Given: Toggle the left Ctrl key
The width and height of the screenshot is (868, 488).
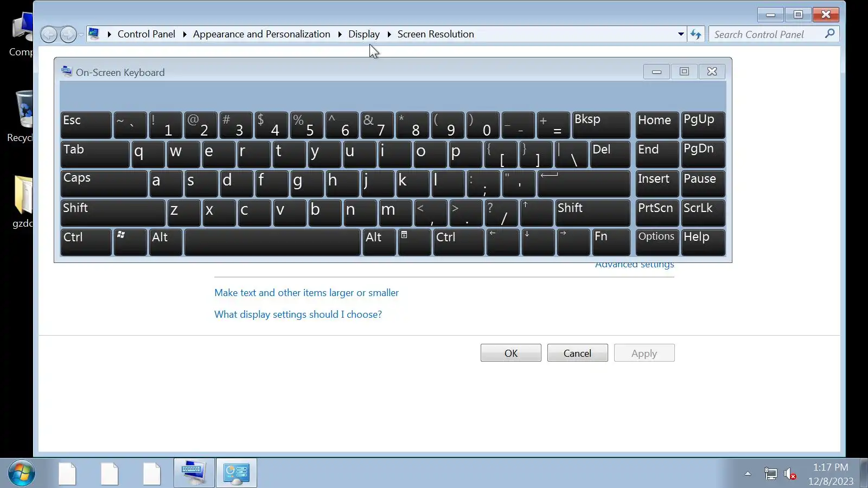Looking at the screenshot, I should tap(86, 242).
